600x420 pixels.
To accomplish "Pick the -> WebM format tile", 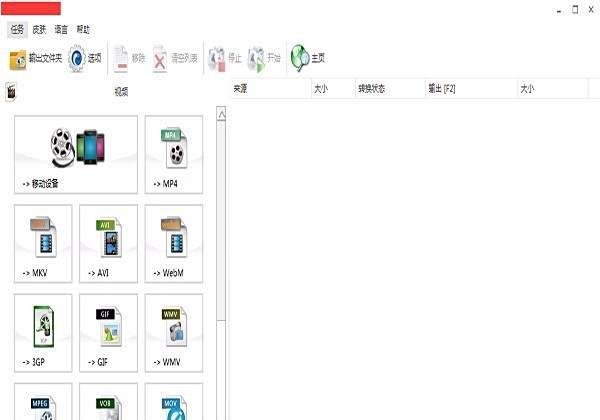I will (x=174, y=244).
